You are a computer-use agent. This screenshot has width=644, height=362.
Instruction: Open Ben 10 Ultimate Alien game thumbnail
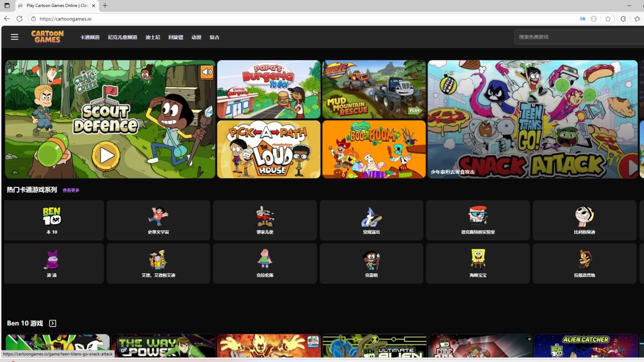click(374, 346)
